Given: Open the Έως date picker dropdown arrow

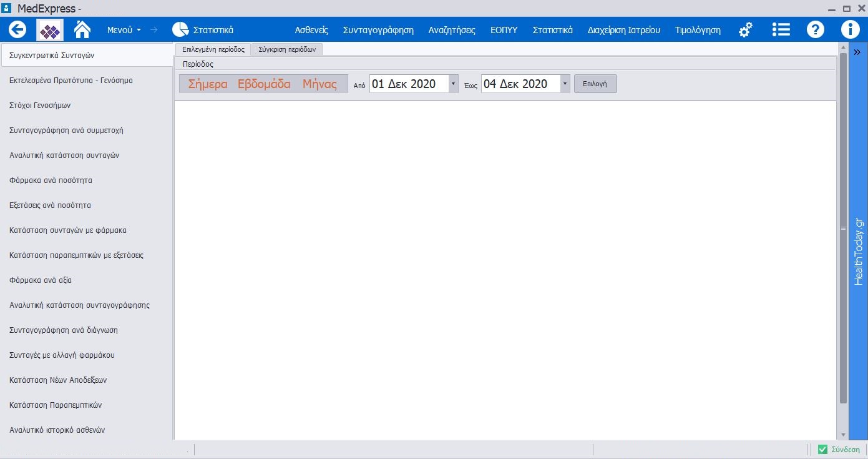Looking at the screenshot, I should click(x=565, y=84).
